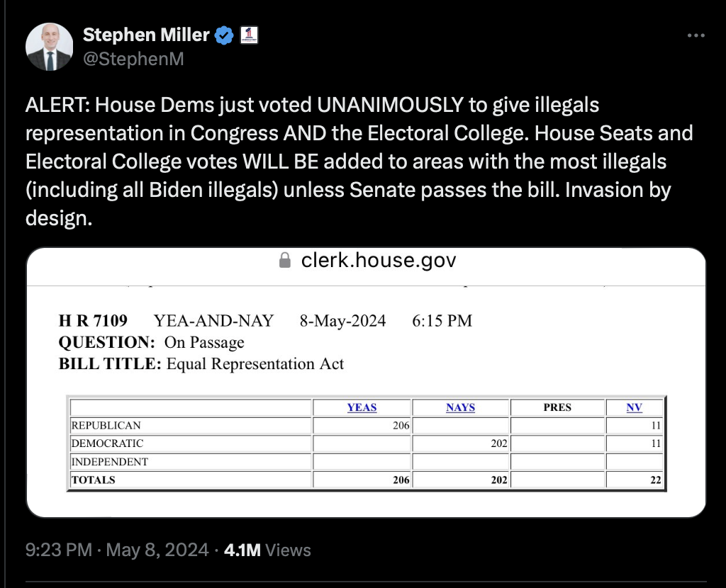Click the clerk.house.gov address text
The image size is (726, 588).
click(379, 260)
